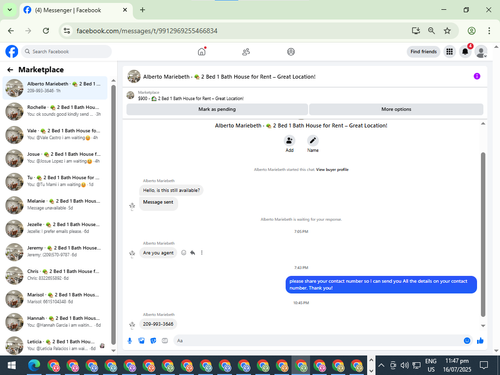Open the Facebook menu grid icon

pyautogui.click(x=449, y=52)
